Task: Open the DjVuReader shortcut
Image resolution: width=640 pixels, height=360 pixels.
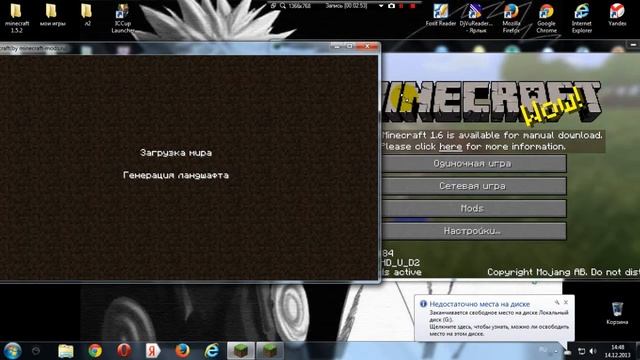Action: [476, 18]
